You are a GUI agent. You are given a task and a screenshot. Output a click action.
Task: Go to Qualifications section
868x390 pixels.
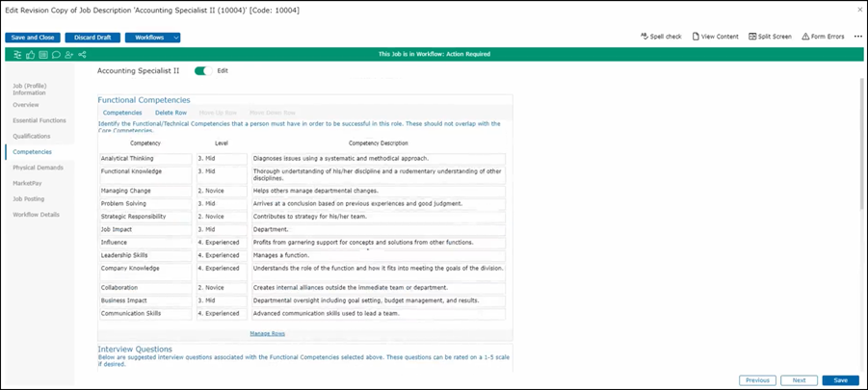tap(32, 136)
